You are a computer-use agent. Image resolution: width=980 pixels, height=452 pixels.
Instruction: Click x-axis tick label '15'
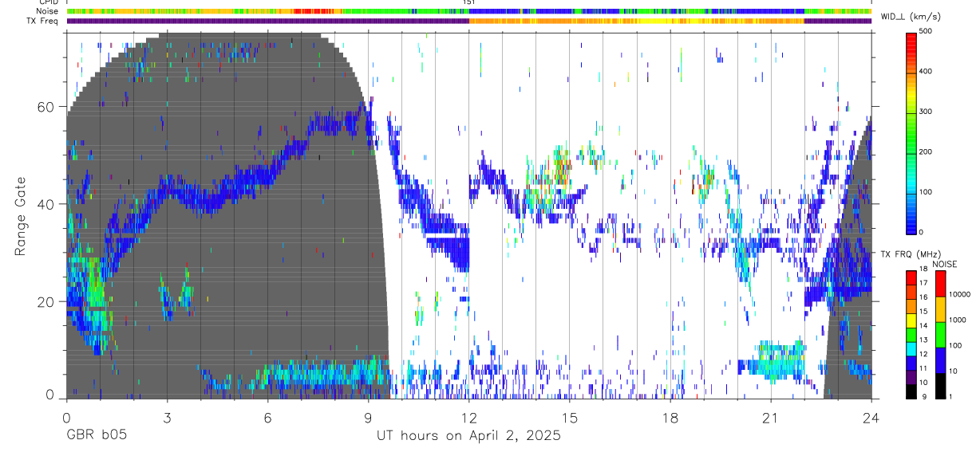[570, 418]
